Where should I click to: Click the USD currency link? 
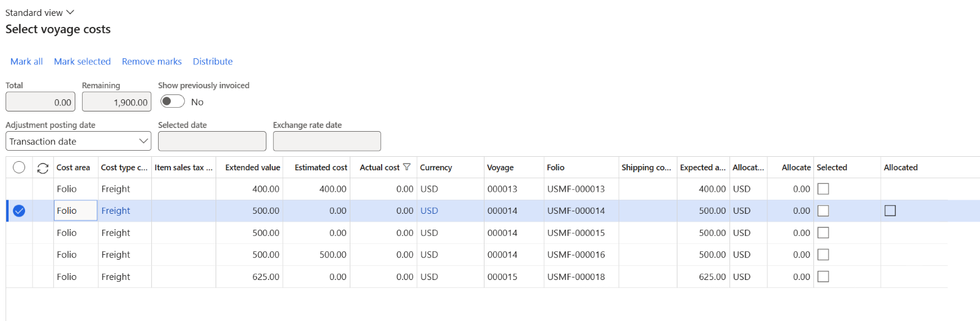point(429,211)
